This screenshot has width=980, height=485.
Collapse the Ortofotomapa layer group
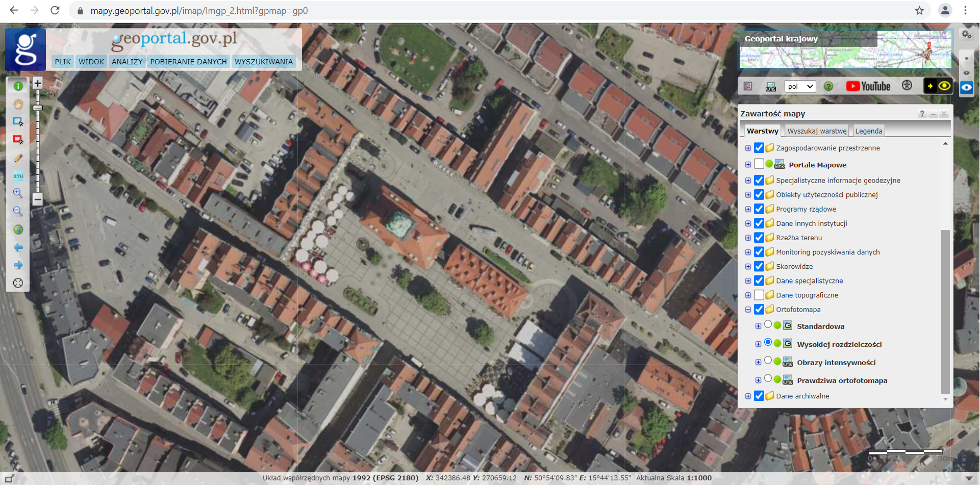tap(748, 310)
